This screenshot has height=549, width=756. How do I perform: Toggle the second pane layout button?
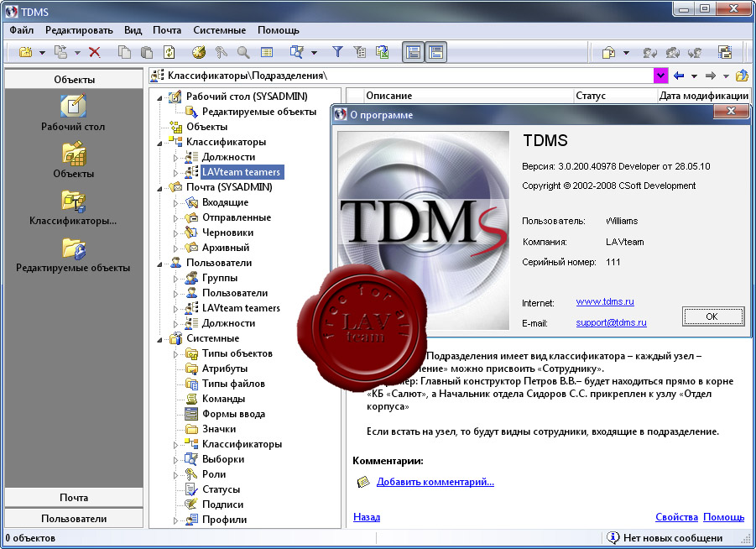(x=435, y=52)
